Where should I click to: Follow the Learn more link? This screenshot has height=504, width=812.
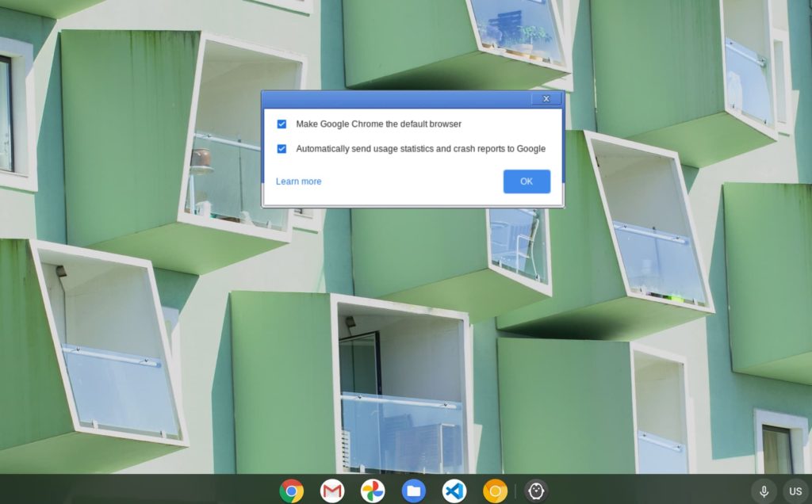tap(299, 181)
